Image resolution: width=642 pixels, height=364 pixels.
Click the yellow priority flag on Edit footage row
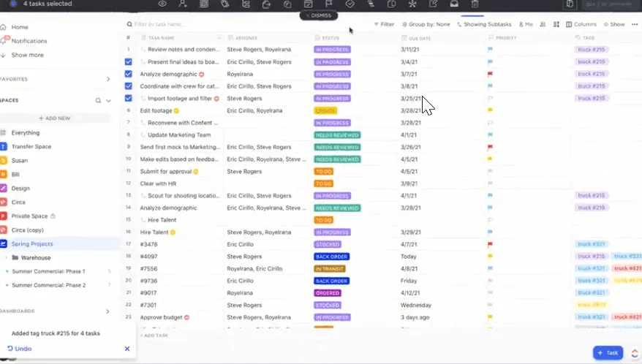pyautogui.click(x=490, y=110)
